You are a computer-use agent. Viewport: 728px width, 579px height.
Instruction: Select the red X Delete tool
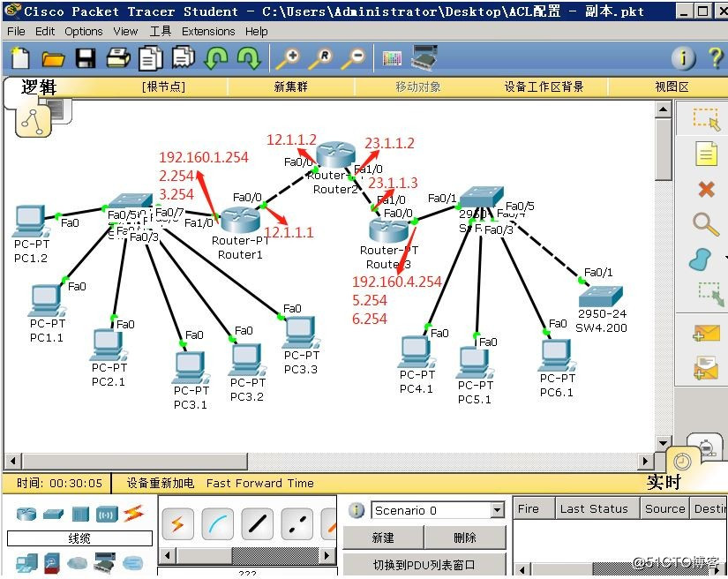[706, 190]
